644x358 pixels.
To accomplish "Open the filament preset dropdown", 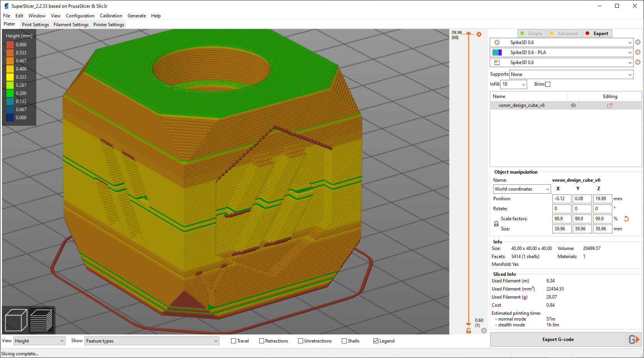I will pyautogui.click(x=561, y=52).
